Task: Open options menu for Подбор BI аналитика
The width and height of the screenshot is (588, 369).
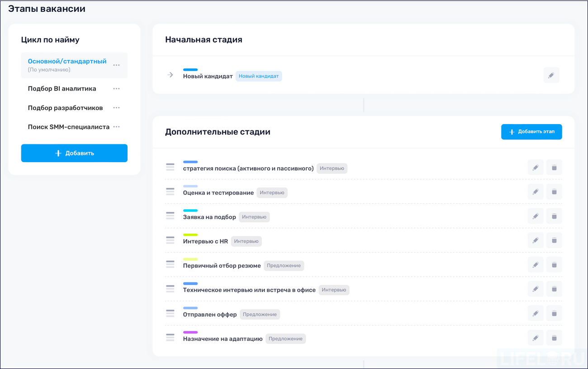Action: [x=117, y=89]
